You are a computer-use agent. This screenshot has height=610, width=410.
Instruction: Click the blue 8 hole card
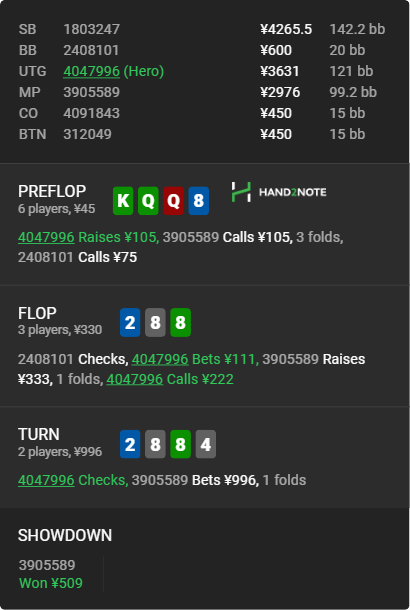pyautogui.click(x=199, y=201)
